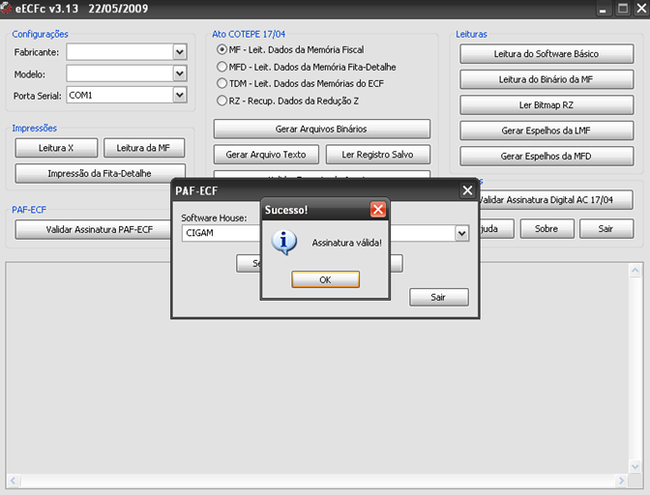Click OK in the Sucesso dialog

click(325, 279)
